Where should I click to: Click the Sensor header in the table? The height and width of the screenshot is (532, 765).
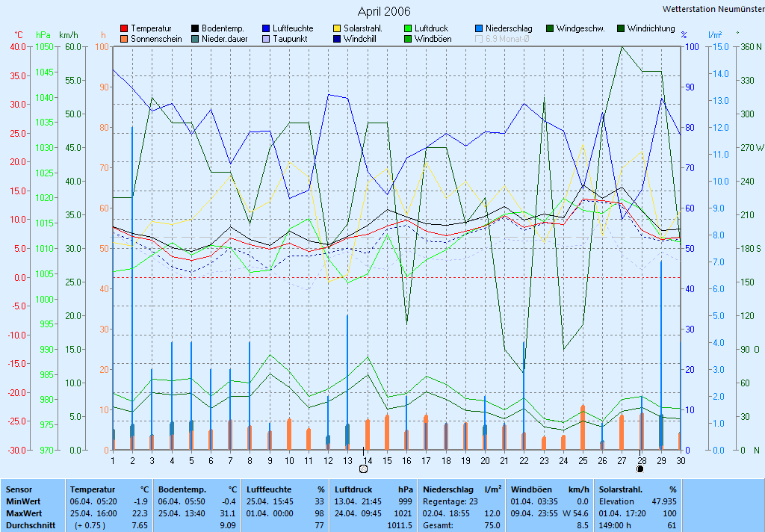point(19,489)
